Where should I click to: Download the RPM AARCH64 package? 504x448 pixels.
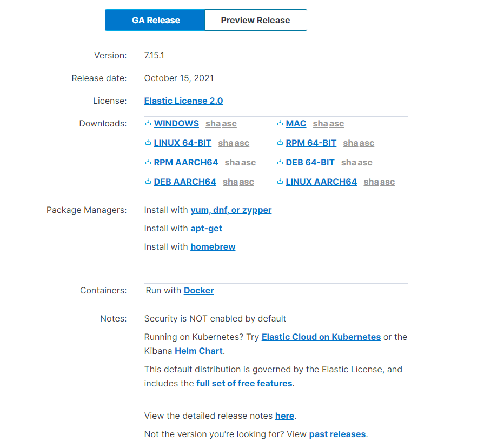(x=186, y=163)
